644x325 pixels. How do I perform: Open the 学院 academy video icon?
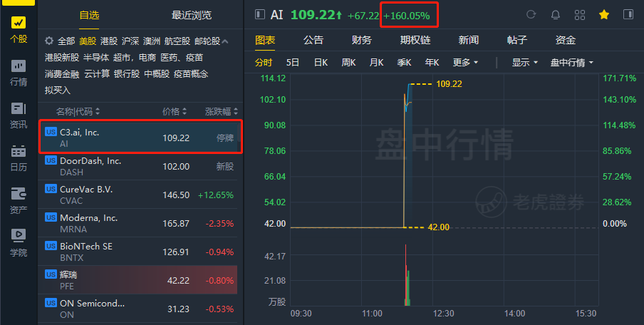[x=18, y=243]
